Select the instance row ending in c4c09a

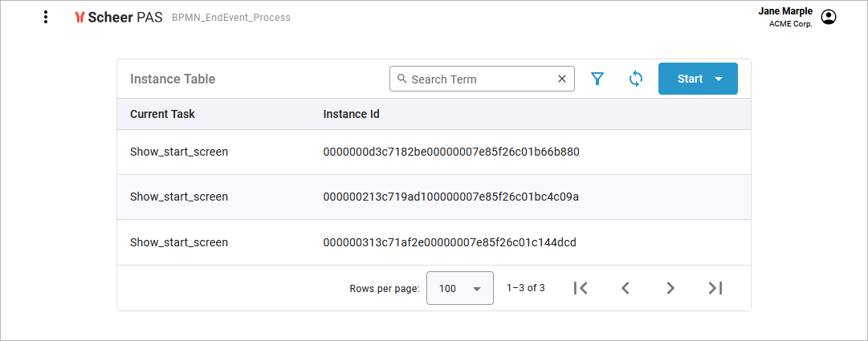tap(450, 197)
